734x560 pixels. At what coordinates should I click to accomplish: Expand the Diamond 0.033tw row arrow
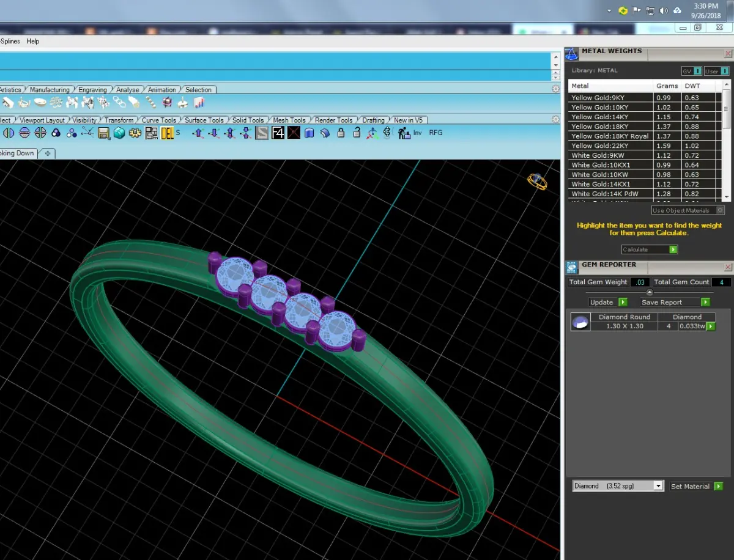(711, 326)
